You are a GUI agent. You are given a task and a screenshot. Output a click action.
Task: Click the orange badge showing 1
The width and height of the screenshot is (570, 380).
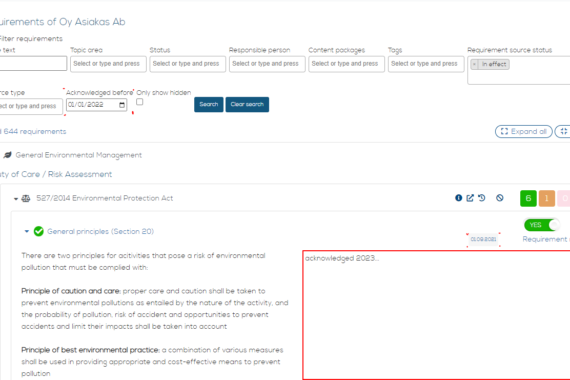tap(547, 198)
